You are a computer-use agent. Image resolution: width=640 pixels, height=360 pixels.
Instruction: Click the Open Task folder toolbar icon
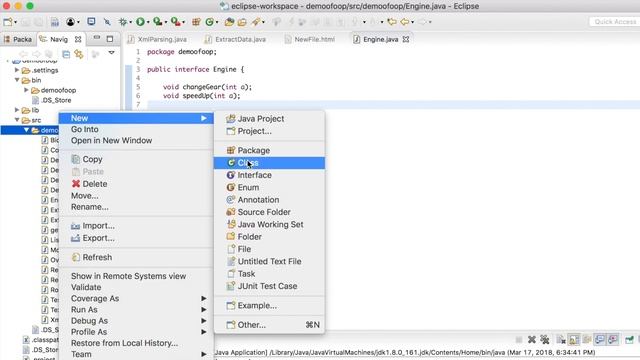(242, 22)
